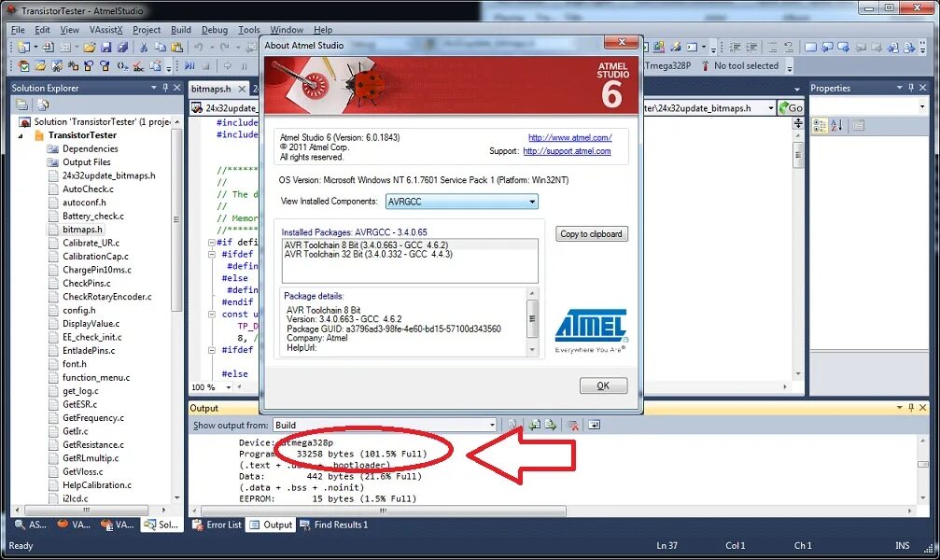Open the 24x32update_bitmaps.h file path dropdown

[770, 108]
